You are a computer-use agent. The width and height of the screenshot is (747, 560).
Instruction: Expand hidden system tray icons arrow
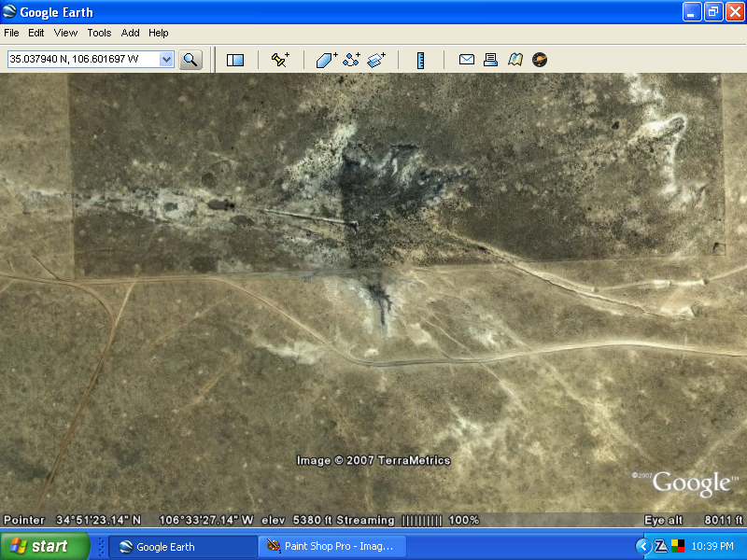point(643,546)
